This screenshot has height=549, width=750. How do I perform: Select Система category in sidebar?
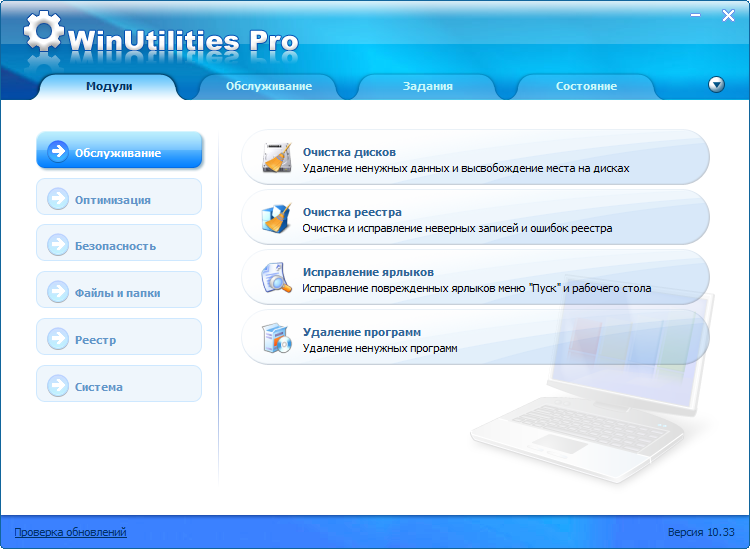click(x=119, y=384)
